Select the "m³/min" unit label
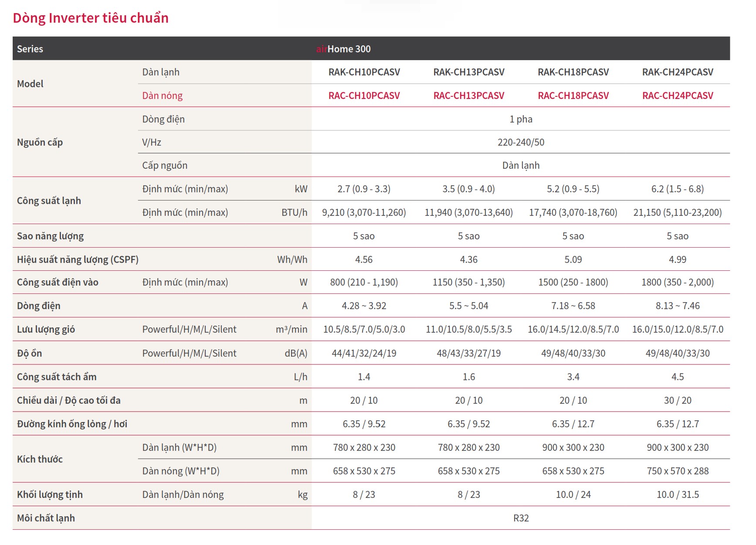The width and height of the screenshot is (756, 545). click(292, 329)
